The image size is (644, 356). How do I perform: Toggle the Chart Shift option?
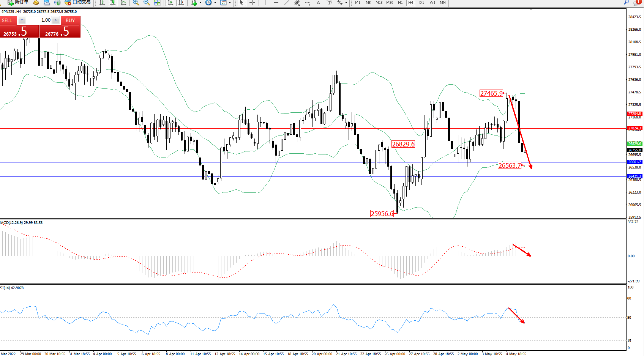[x=181, y=3]
